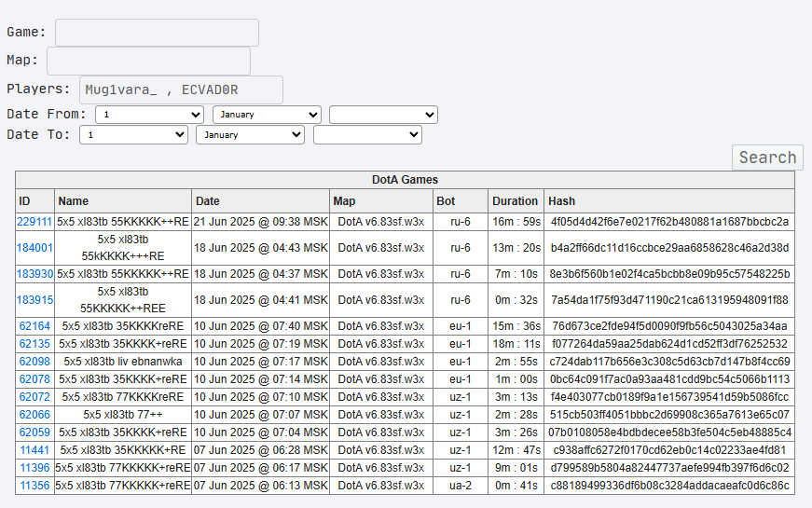Select the duration '16m : 59s'
The width and height of the screenshot is (812, 508).
(x=516, y=222)
